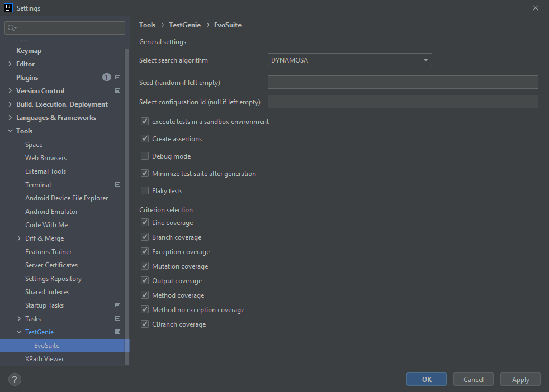Expand the Editor settings node
This screenshot has width=549, height=392.
click(10, 64)
